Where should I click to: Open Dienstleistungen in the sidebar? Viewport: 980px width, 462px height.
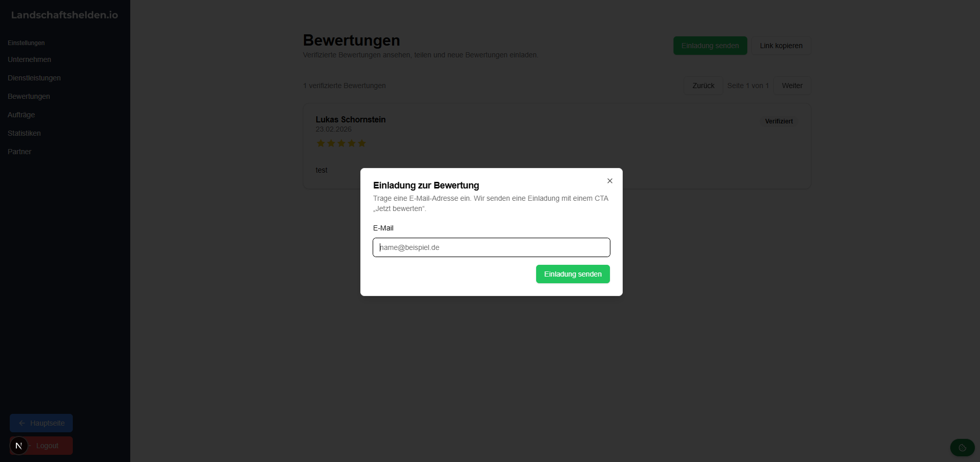coord(34,78)
